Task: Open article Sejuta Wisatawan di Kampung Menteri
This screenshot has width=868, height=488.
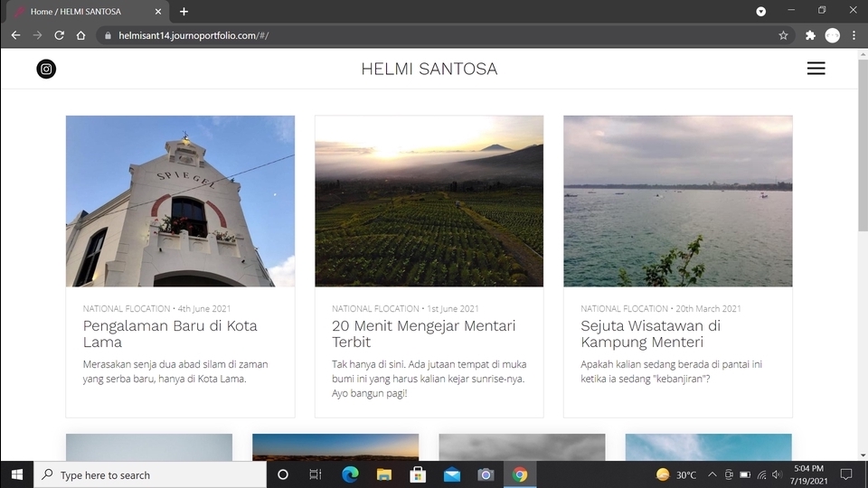Action: [x=650, y=333]
